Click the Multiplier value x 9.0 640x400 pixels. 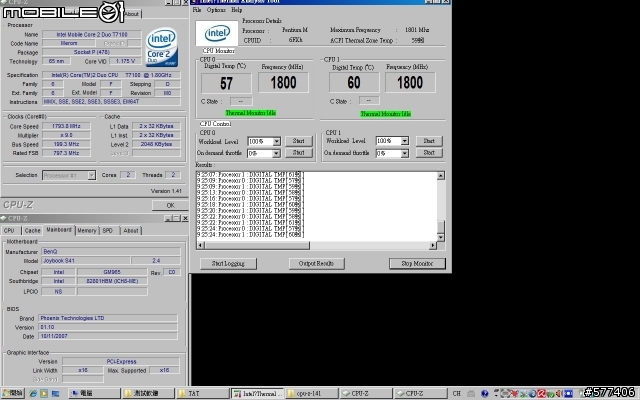(66, 135)
